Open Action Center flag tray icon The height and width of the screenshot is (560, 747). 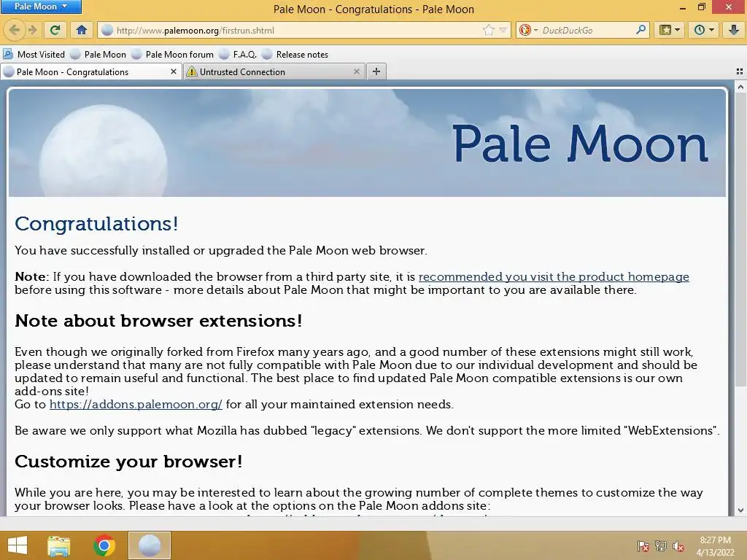[x=643, y=546]
